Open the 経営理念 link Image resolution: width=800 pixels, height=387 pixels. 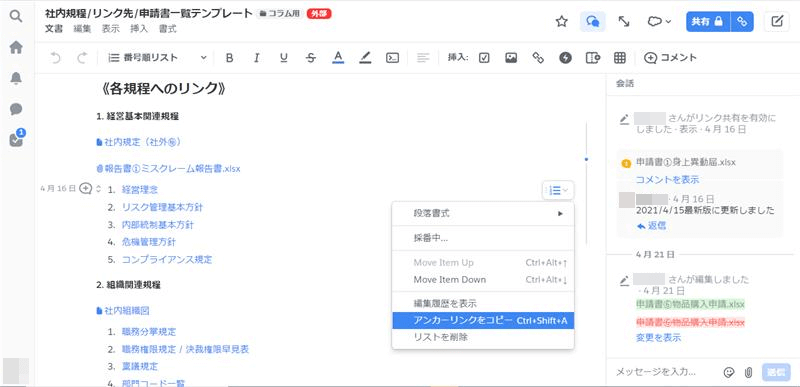coord(140,190)
